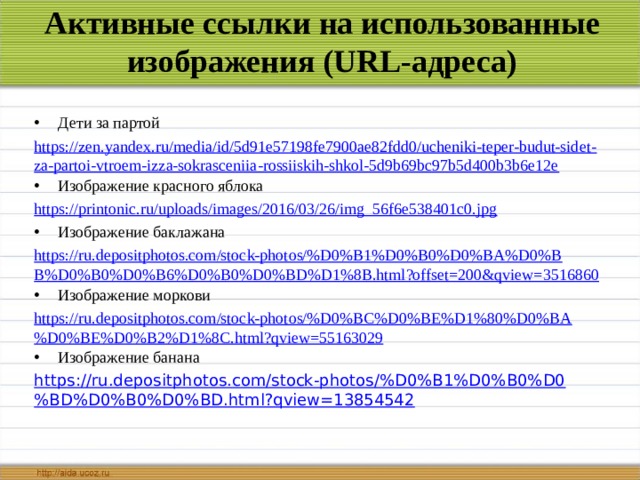Open the depositphotos eggplant link with offset=200
This screenshot has height=480, width=640.
[x=316, y=265]
